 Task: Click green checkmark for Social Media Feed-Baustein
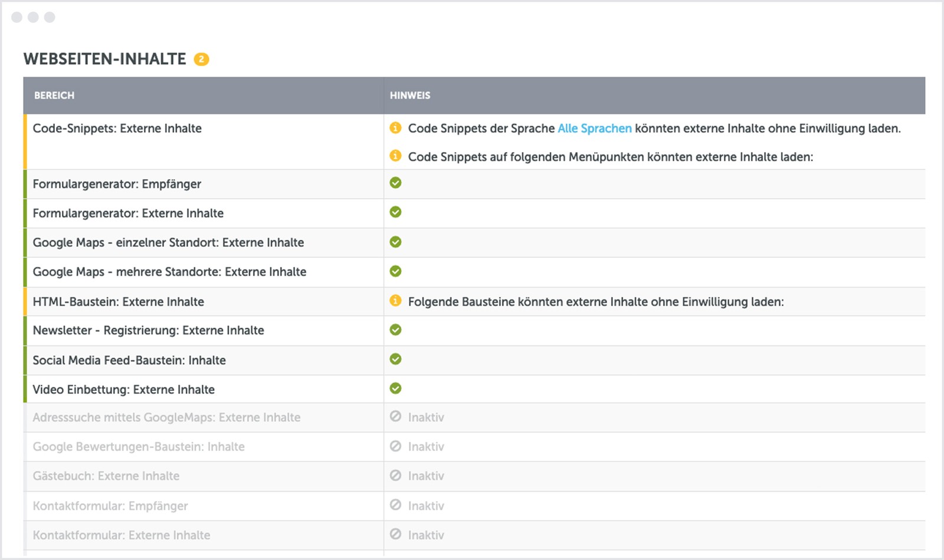(x=395, y=359)
